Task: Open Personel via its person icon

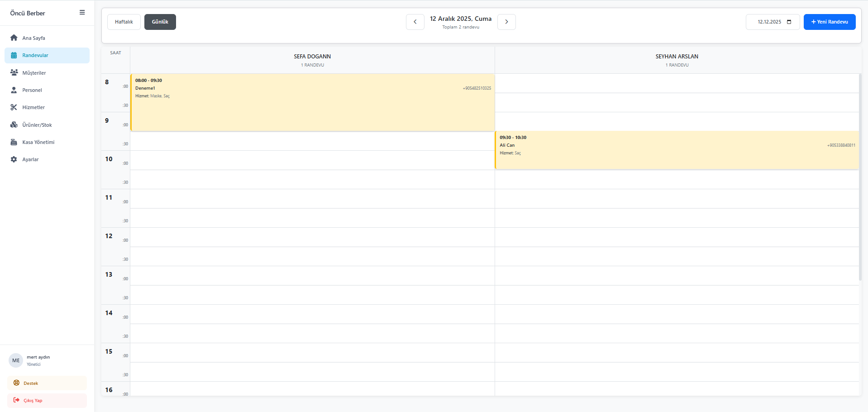Action: [14, 90]
